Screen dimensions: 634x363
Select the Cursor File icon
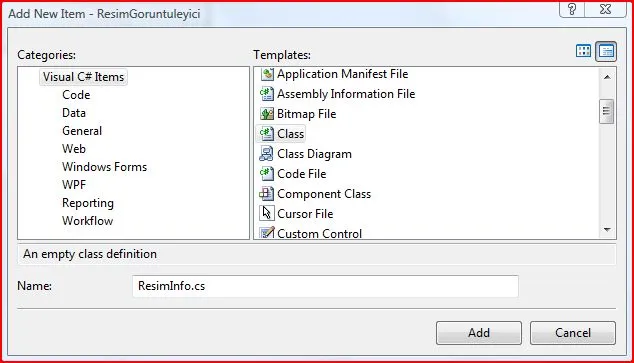pyautogui.click(x=267, y=213)
